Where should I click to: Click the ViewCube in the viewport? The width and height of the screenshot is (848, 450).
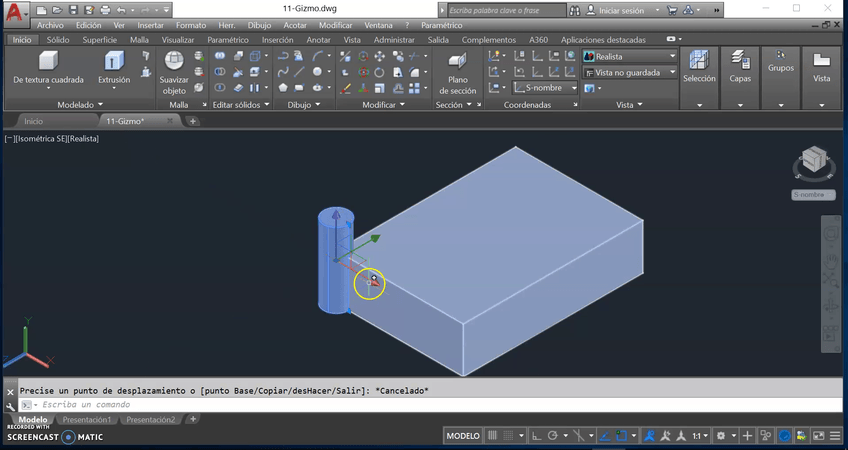point(813,161)
